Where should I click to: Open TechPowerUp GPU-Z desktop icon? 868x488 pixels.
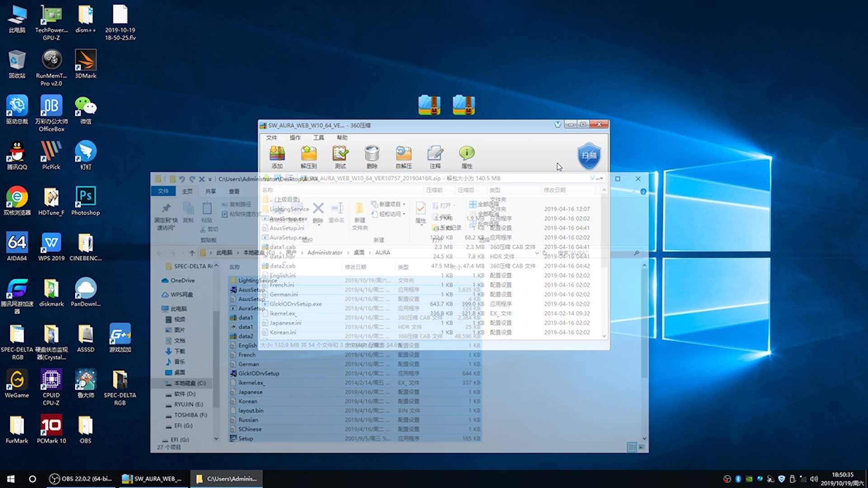pyautogui.click(x=51, y=23)
